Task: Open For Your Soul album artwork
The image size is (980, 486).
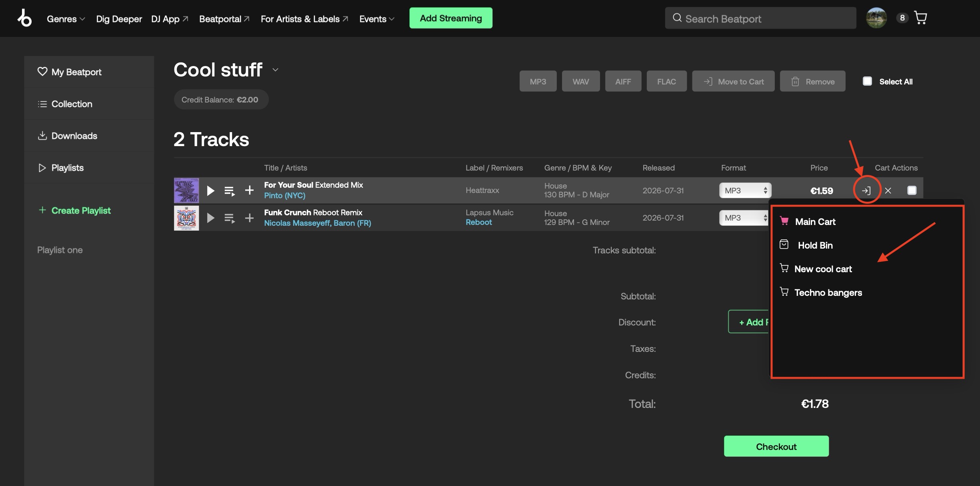Action: click(186, 191)
